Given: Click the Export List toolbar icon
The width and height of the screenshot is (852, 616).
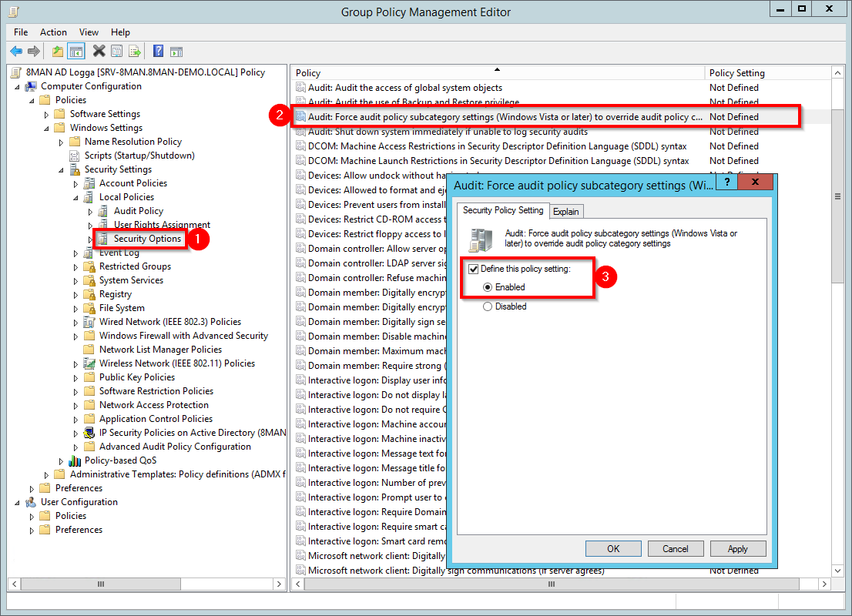Looking at the screenshot, I should point(135,52).
